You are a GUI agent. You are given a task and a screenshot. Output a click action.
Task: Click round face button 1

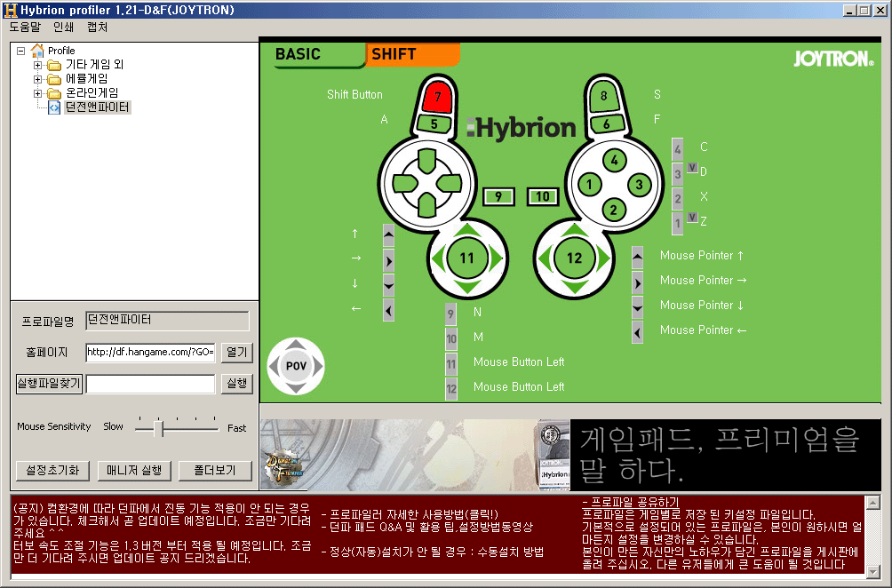(589, 184)
